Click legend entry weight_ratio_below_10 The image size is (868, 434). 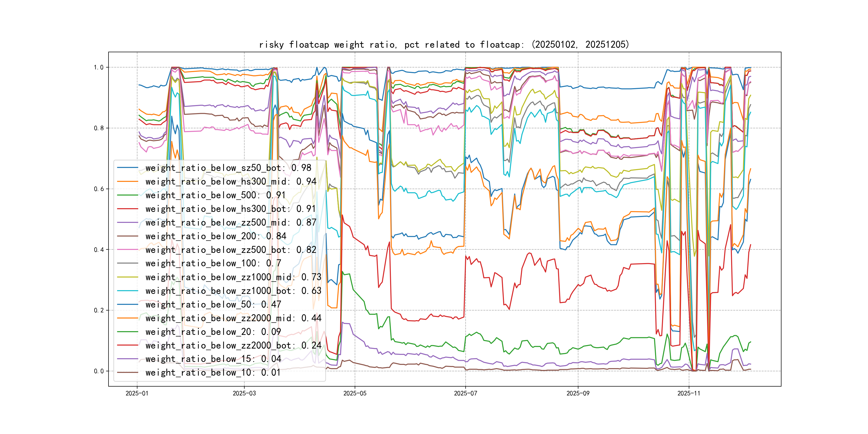213,373
